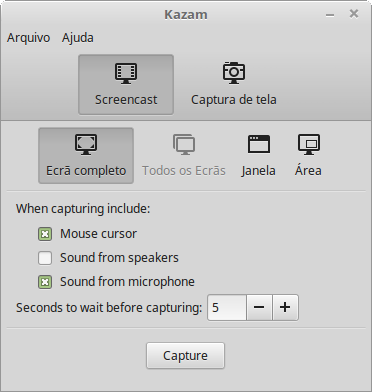
Task: Open the Ajuda menu
Action: [x=78, y=38]
